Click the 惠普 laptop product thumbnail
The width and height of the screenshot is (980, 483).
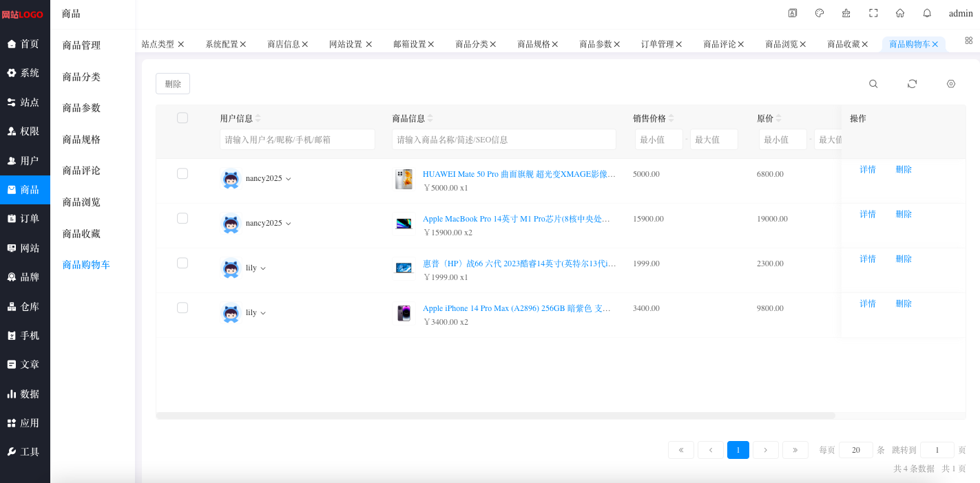pos(404,268)
